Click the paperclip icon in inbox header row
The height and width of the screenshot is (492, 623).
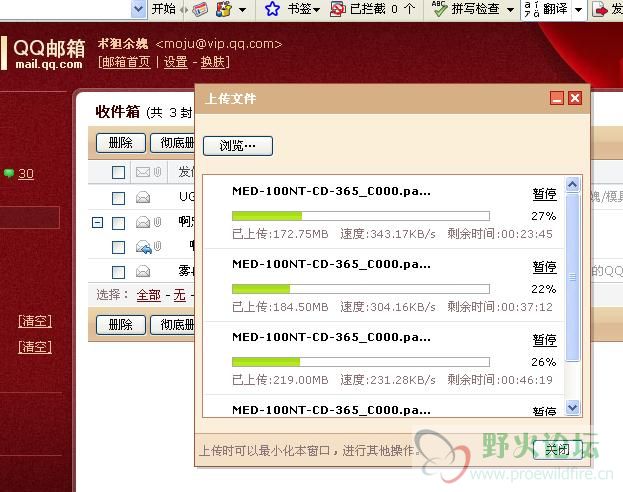point(157,172)
